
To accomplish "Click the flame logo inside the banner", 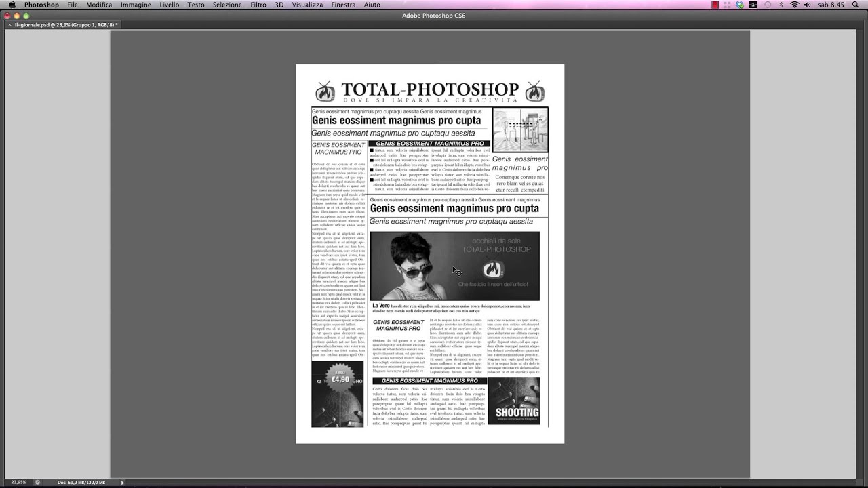I will click(x=493, y=270).
